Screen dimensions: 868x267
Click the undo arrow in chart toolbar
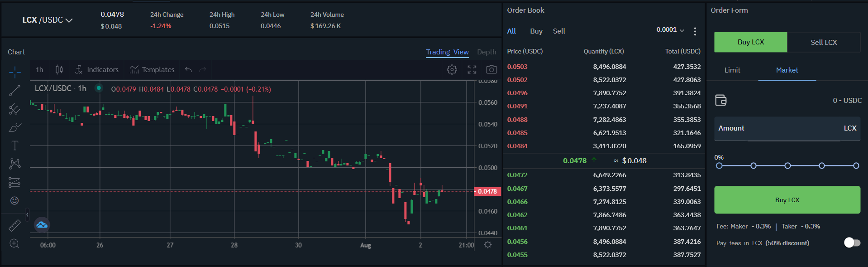[188, 69]
